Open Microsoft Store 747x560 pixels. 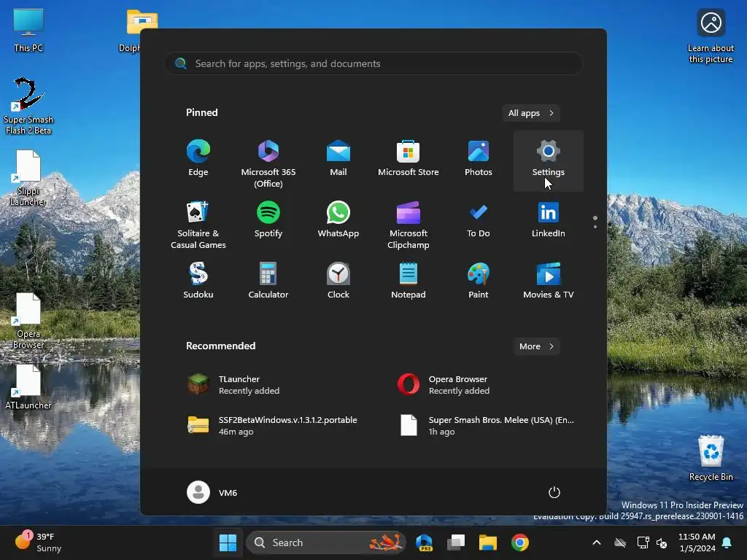(x=409, y=159)
